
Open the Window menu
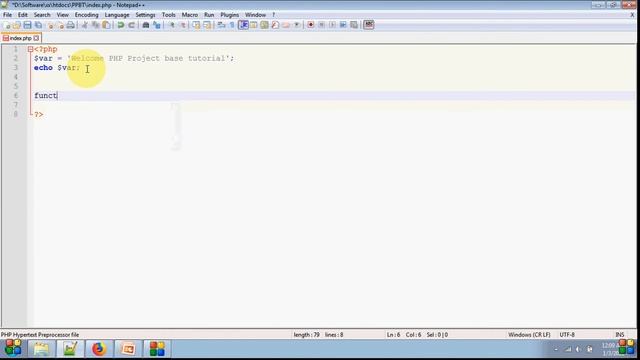(x=256, y=15)
